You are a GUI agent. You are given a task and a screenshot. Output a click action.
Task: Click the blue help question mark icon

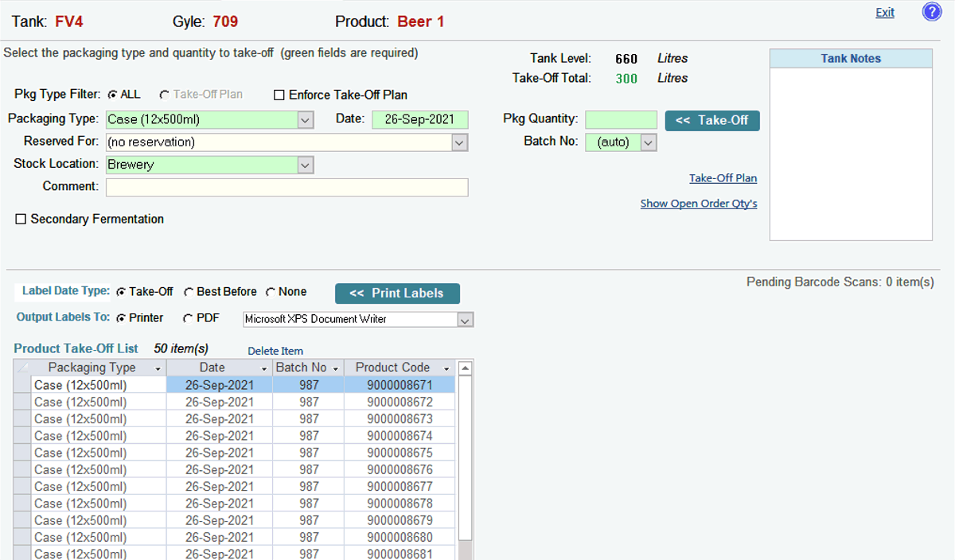coord(932,12)
